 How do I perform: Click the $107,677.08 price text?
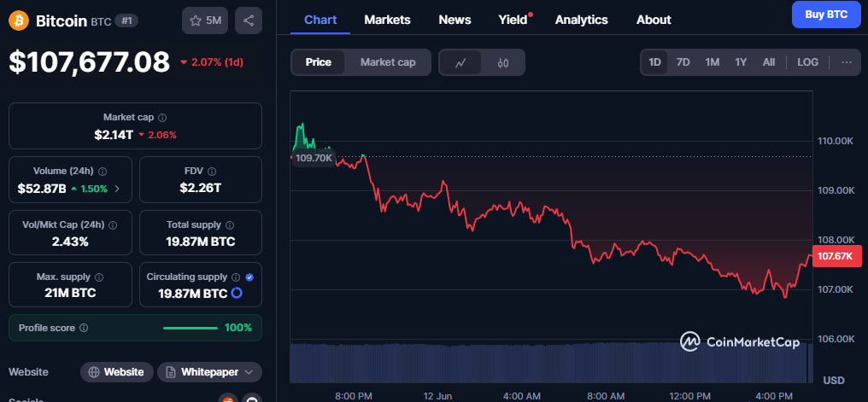point(89,62)
